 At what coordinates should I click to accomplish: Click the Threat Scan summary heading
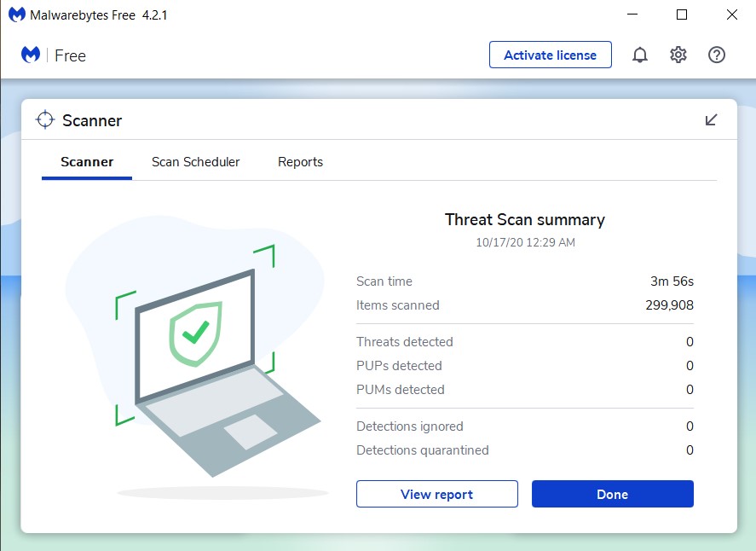(x=524, y=220)
